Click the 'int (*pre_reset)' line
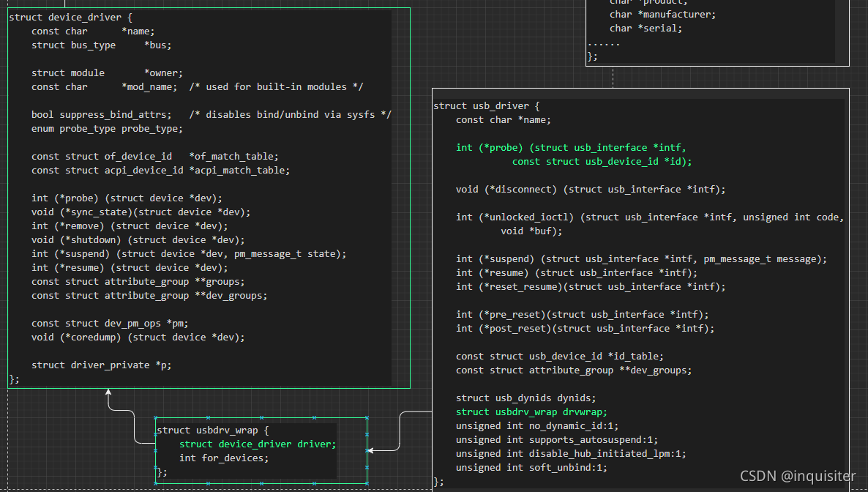868x492 pixels. point(583,314)
